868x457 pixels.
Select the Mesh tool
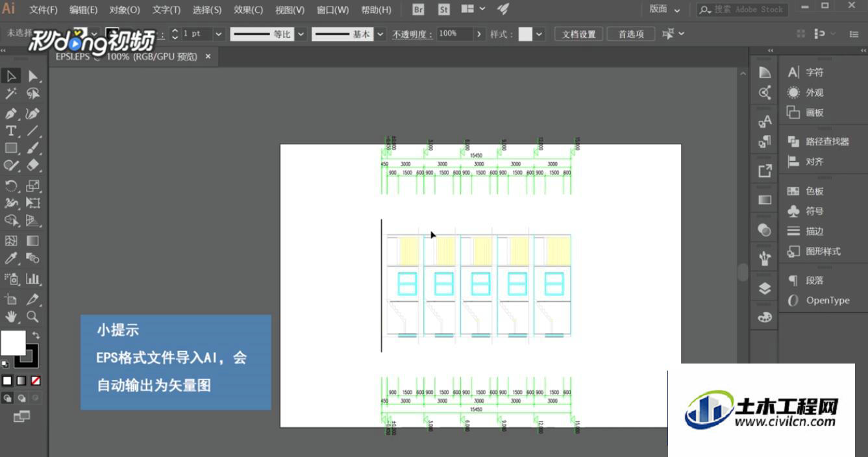click(11, 241)
